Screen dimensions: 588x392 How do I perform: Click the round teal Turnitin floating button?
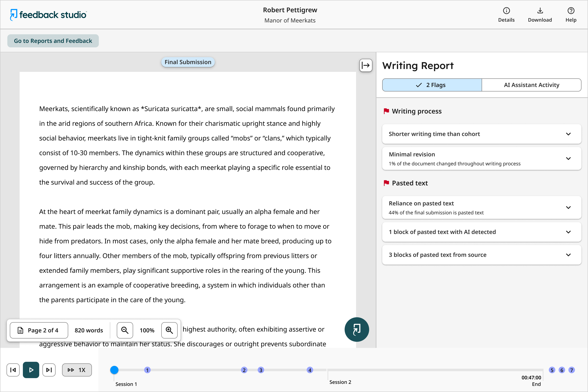[x=356, y=329]
